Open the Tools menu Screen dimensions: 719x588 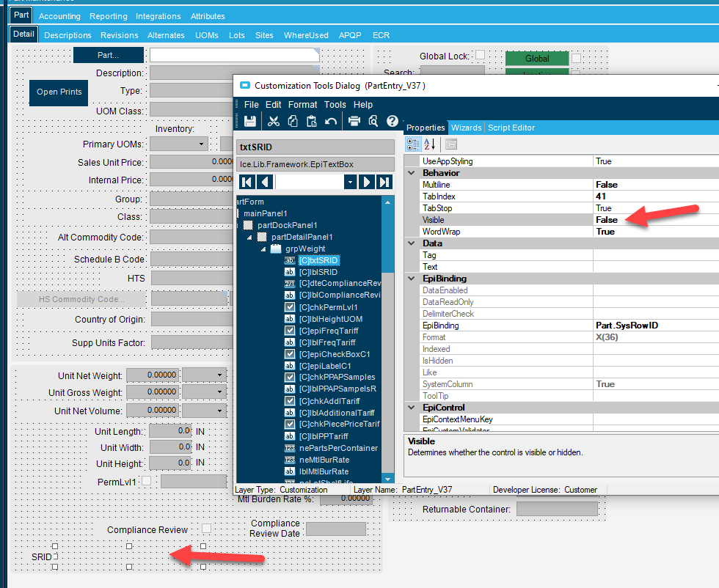[335, 105]
